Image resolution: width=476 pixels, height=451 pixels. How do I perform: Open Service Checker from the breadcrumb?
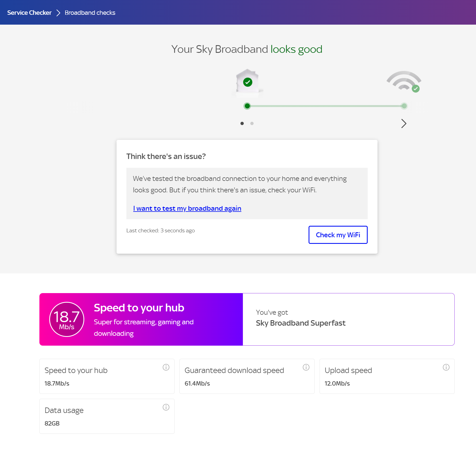point(29,12)
